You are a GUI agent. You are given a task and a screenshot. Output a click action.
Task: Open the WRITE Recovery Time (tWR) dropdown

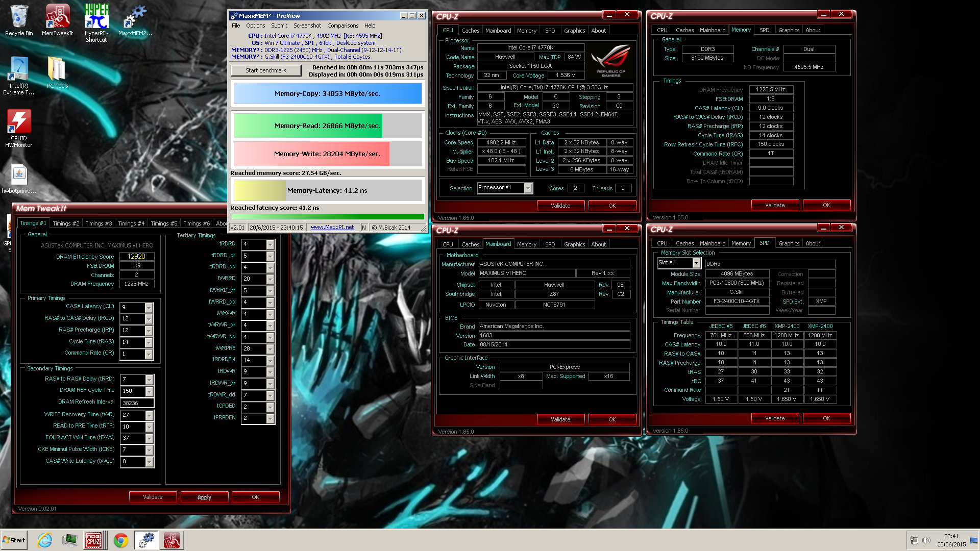(149, 415)
